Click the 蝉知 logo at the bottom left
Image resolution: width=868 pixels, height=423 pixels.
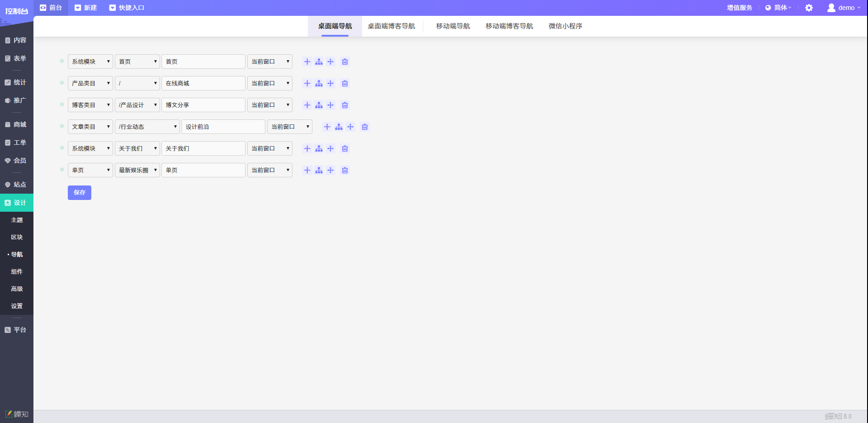pos(17,414)
